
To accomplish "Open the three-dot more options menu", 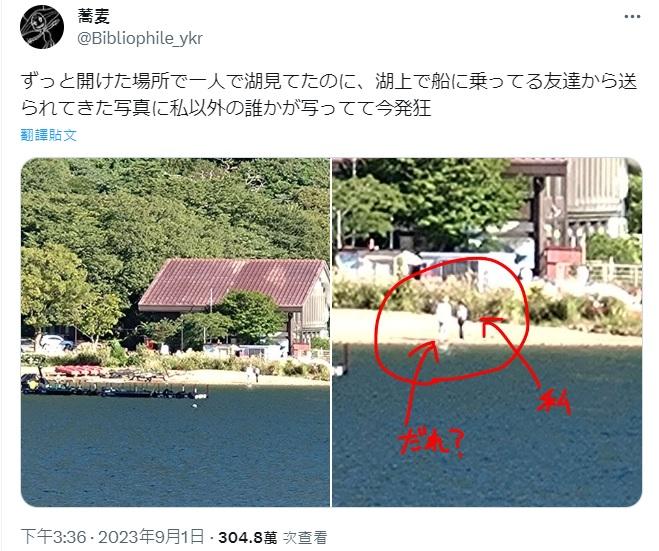I will 632,17.
